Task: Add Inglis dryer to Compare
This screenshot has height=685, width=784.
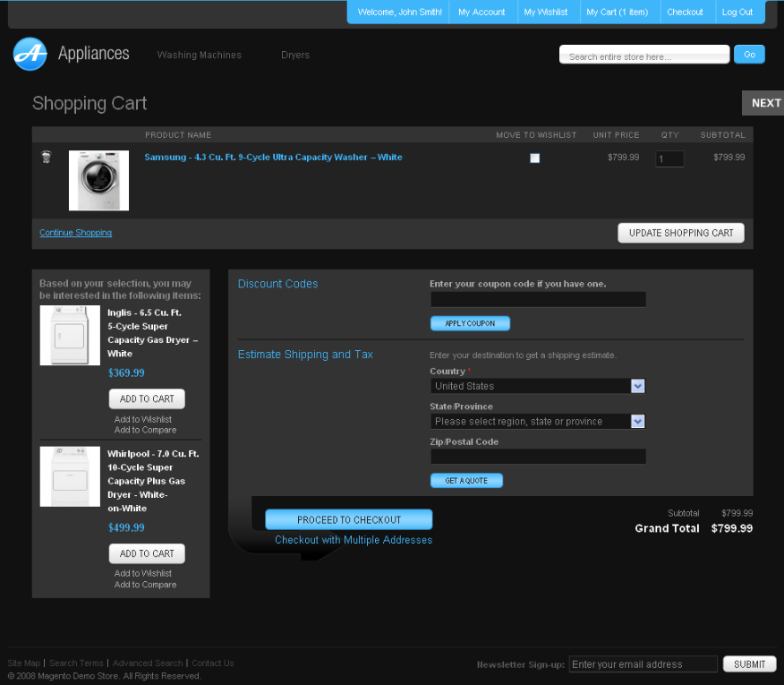Action: point(146,430)
